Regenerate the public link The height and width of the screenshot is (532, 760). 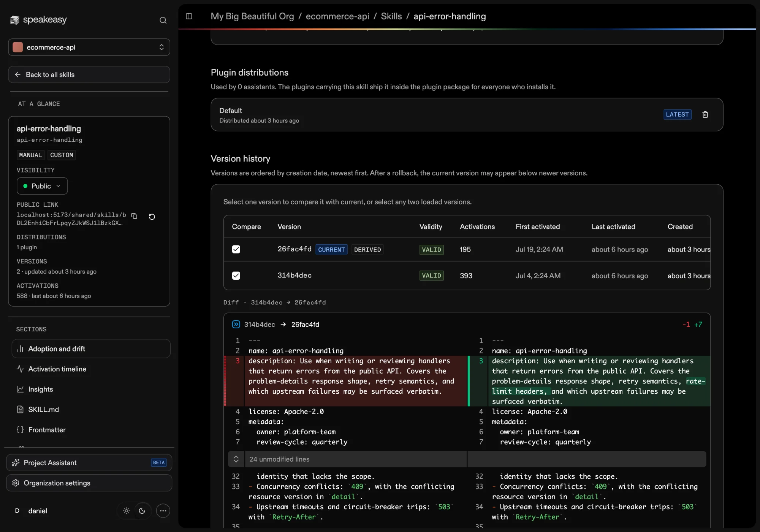152,217
